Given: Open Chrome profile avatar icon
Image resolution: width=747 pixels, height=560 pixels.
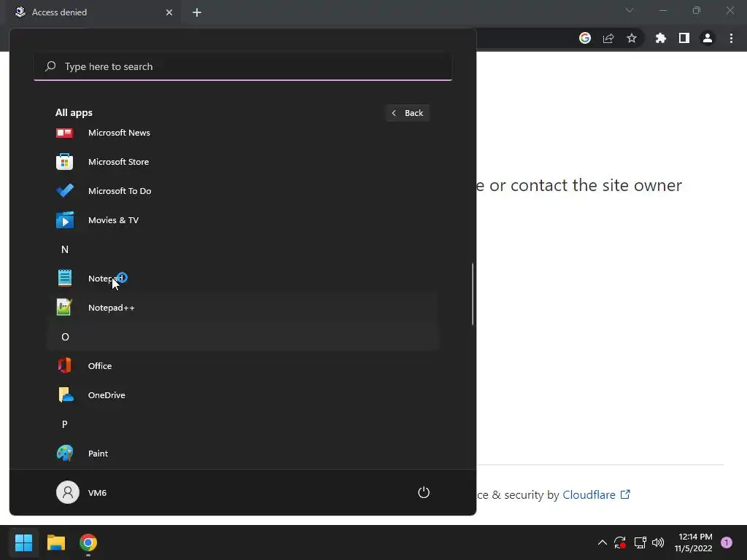Looking at the screenshot, I should 708,38.
